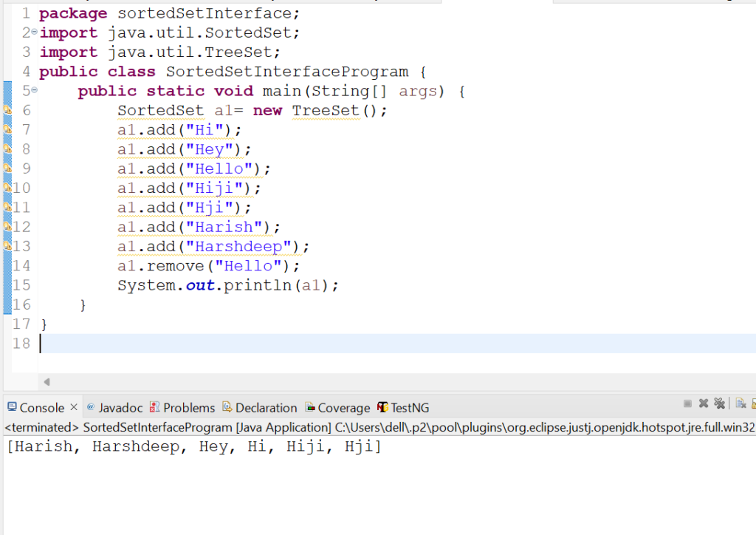Click the Problems tab icon
Viewport: 756px width, 535px height.
[154, 407]
